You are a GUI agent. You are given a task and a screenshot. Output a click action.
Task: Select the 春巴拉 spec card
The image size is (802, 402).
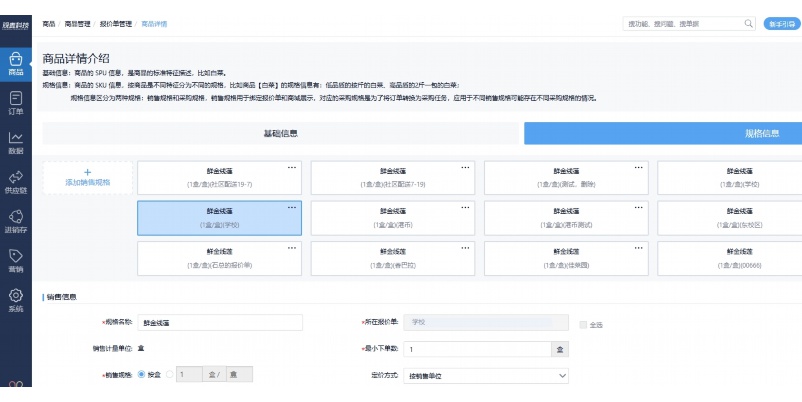click(393, 259)
